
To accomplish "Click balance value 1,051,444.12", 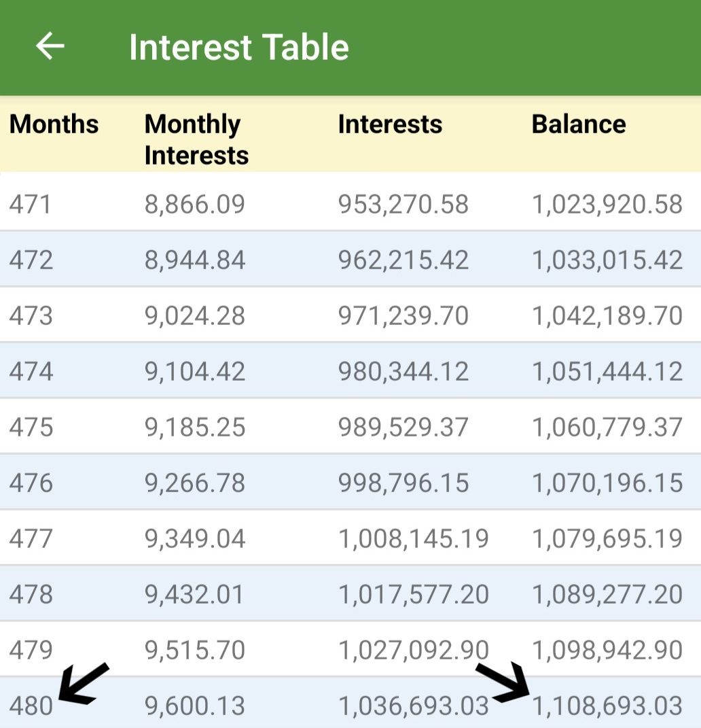I will coord(607,371).
